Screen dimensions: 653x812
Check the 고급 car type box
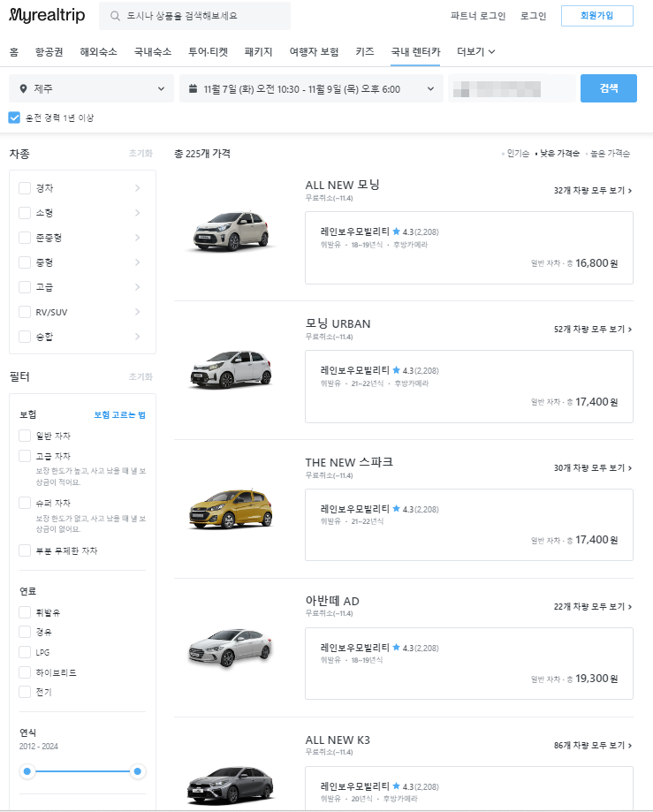click(x=25, y=287)
